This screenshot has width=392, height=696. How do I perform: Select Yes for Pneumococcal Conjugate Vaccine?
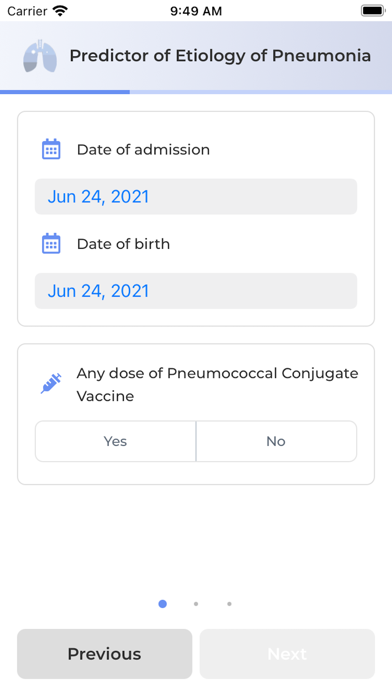point(115,441)
